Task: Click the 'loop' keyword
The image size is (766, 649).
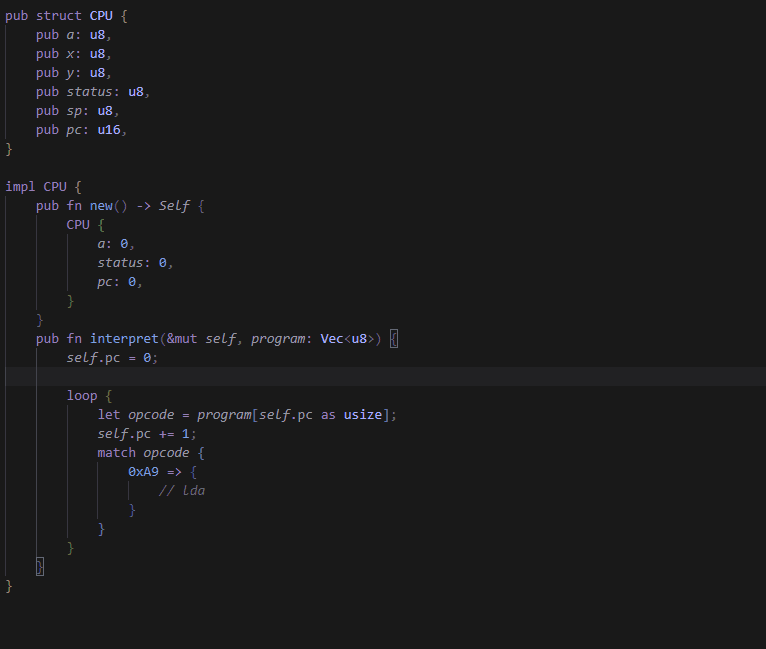Action: coord(82,396)
